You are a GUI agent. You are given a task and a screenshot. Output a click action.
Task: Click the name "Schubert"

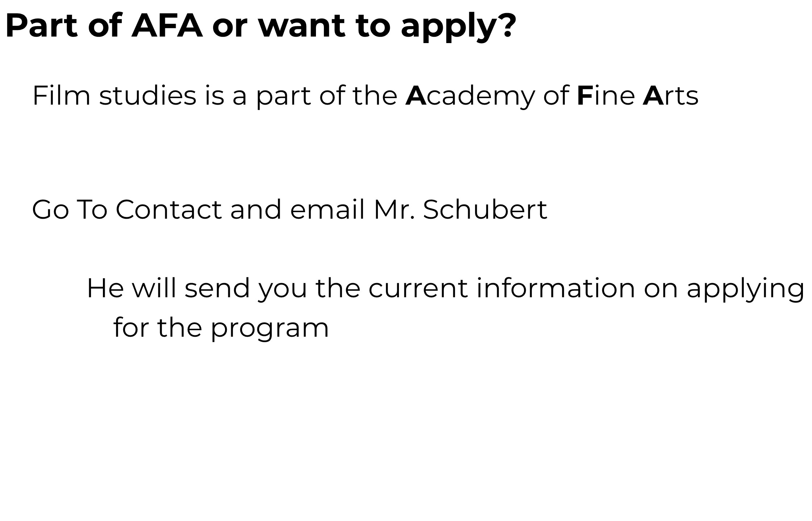click(x=485, y=210)
